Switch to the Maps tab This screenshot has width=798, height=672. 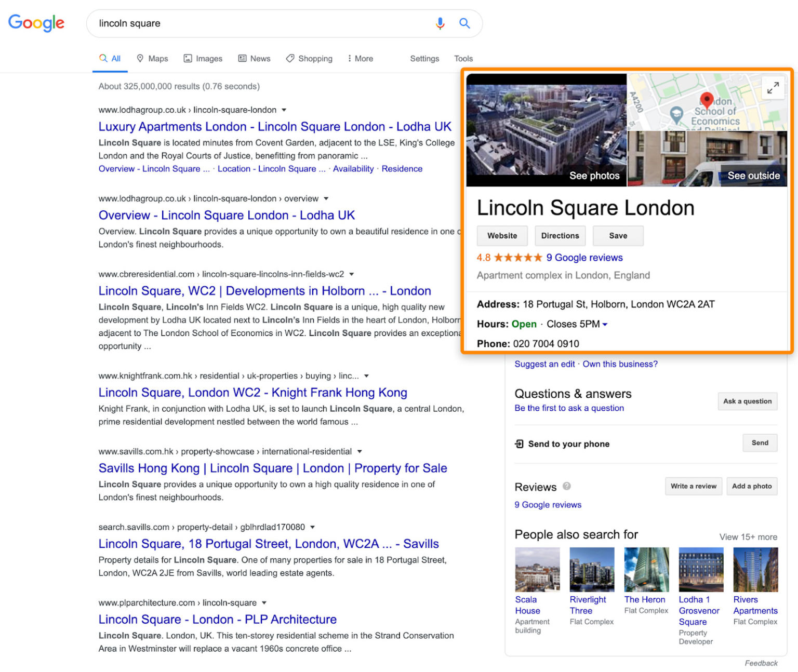[152, 59]
